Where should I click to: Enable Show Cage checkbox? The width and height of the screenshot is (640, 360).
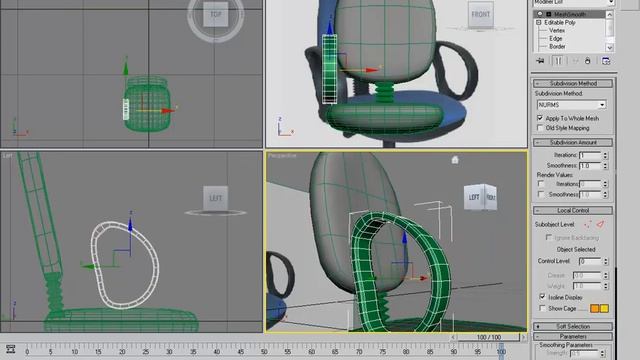[542, 308]
